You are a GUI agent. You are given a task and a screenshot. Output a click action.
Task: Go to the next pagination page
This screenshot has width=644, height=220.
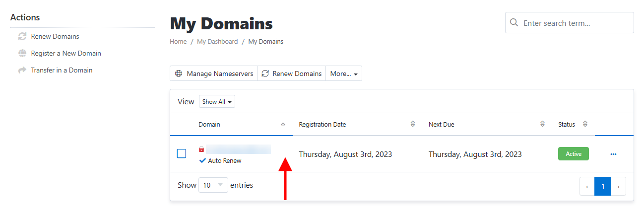tap(618, 187)
